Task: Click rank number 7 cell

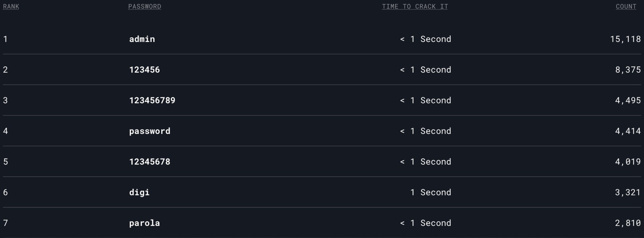Action: (5, 223)
